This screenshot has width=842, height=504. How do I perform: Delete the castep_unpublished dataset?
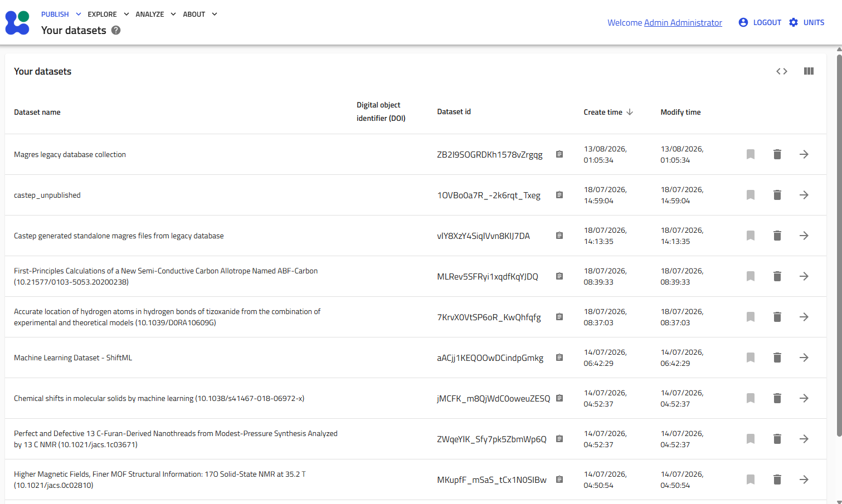777,195
